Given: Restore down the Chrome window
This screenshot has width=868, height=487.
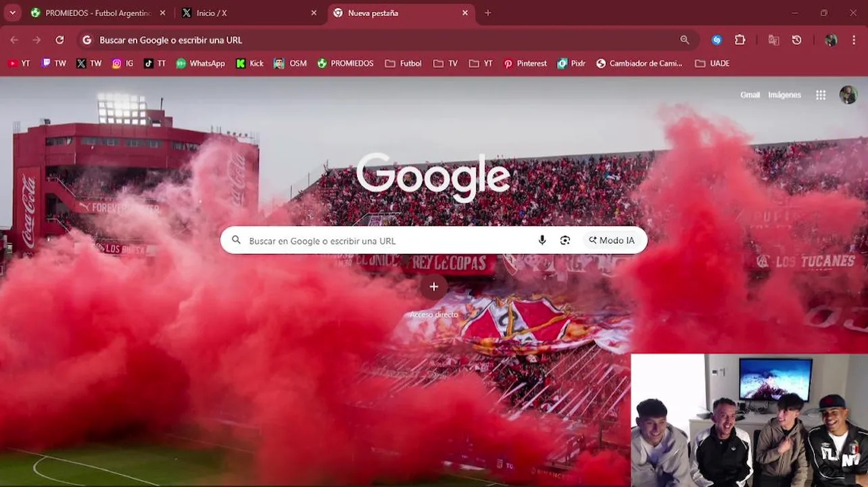Looking at the screenshot, I should click(824, 13).
